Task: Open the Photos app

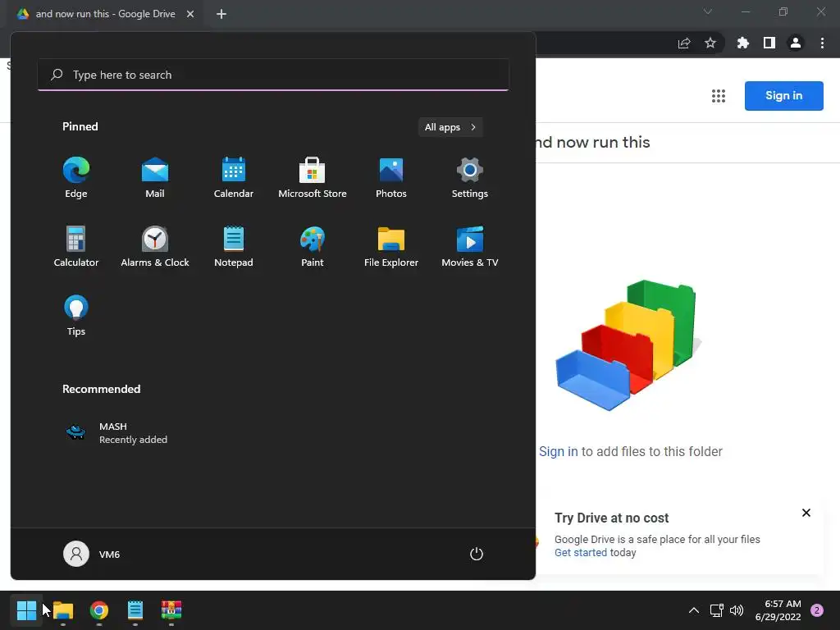Action: tap(391, 178)
